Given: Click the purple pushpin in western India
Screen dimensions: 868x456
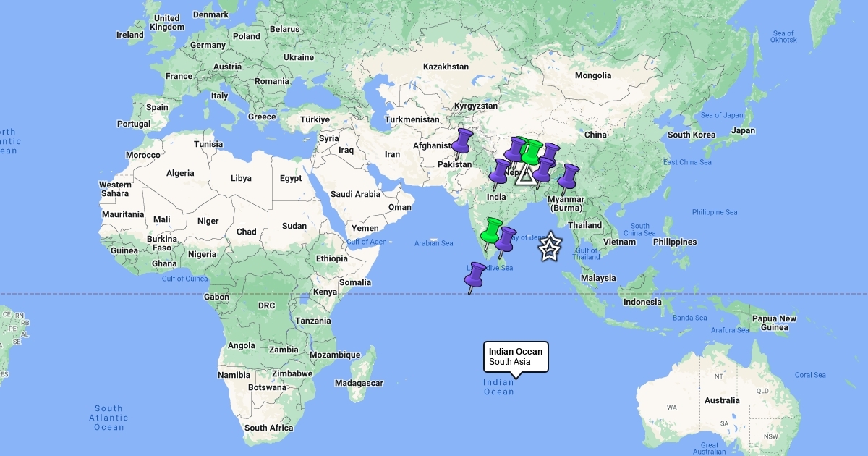Looking at the screenshot, I should pyautogui.click(x=500, y=172).
